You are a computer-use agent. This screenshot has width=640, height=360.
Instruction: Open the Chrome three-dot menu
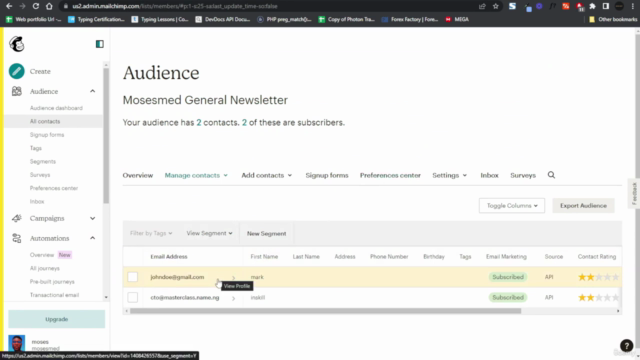[x=633, y=6]
